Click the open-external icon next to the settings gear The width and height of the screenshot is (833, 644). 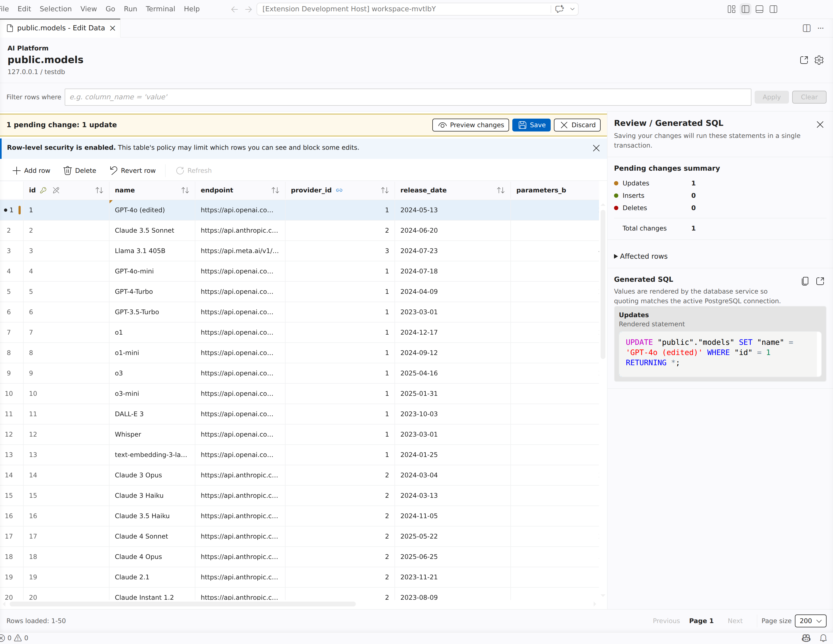[x=804, y=60]
